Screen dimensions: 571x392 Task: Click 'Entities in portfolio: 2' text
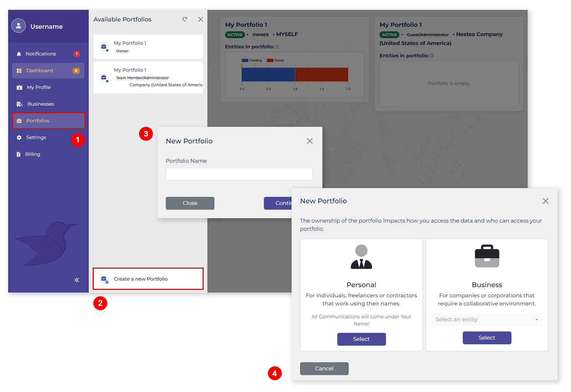[252, 47]
